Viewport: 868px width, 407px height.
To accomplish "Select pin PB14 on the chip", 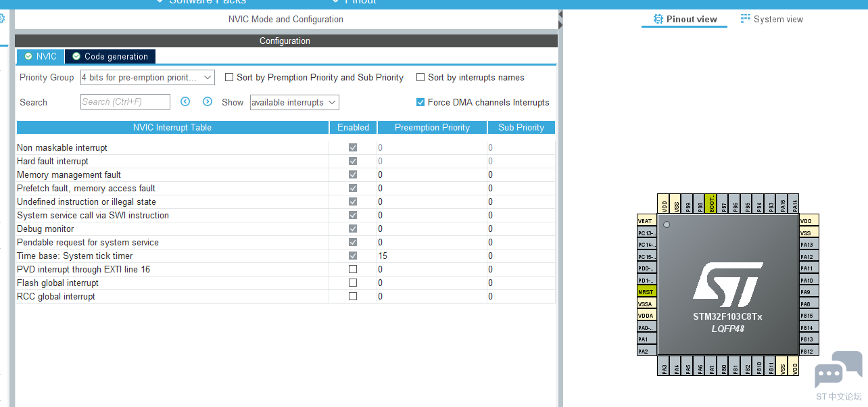I will pyautogui.click(x=809, y=327).
